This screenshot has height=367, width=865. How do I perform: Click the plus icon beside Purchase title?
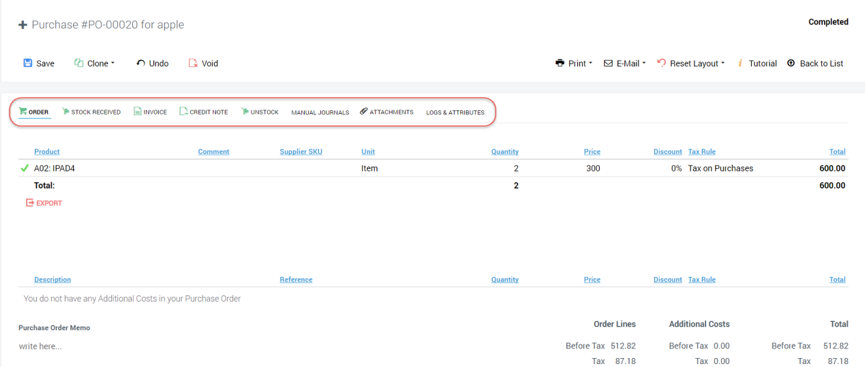pyautogui.click(x=23, y=25)
